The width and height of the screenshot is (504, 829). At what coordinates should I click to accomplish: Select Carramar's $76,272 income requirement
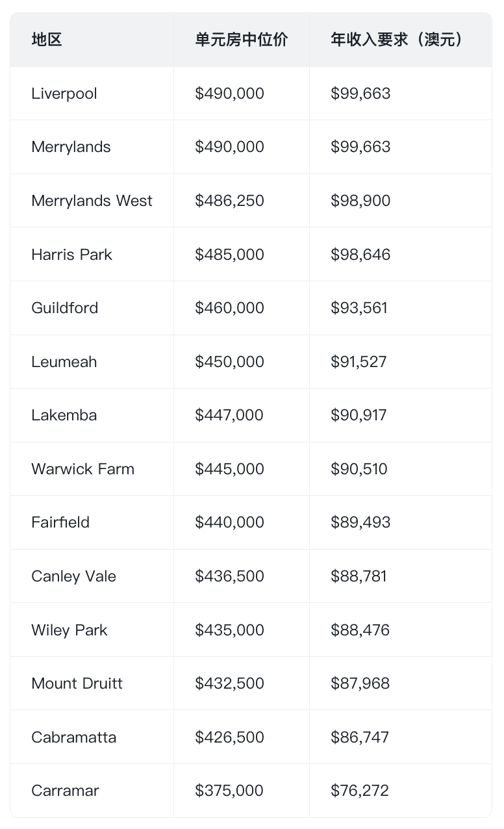click(x=360, y=791)
